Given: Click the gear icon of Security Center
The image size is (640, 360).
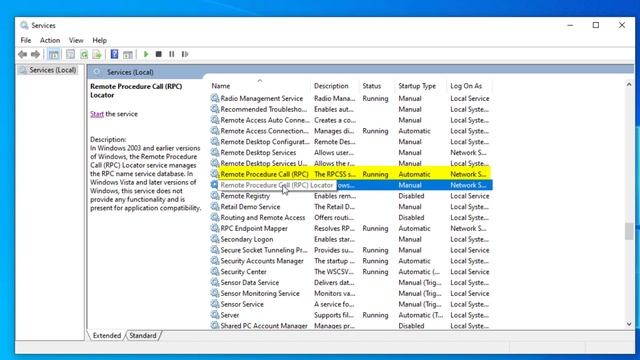Looking at the screenshot, I should click(215, 271).
